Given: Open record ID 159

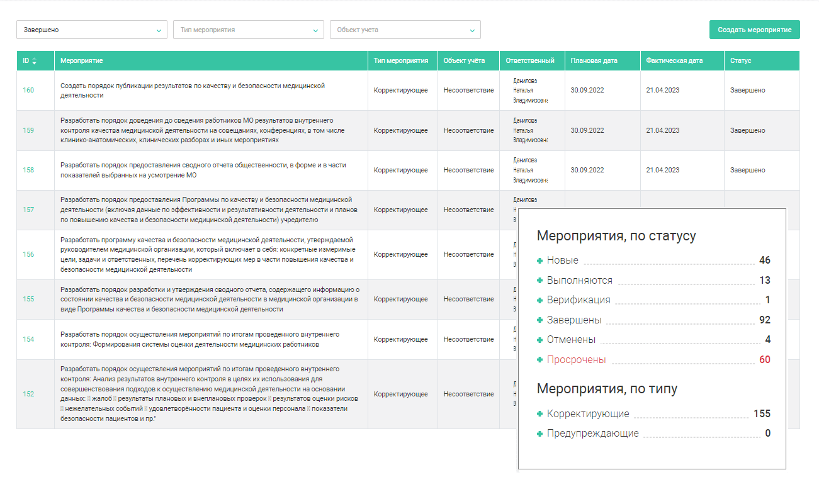Looking at the screenshot, I should [28, 130].
